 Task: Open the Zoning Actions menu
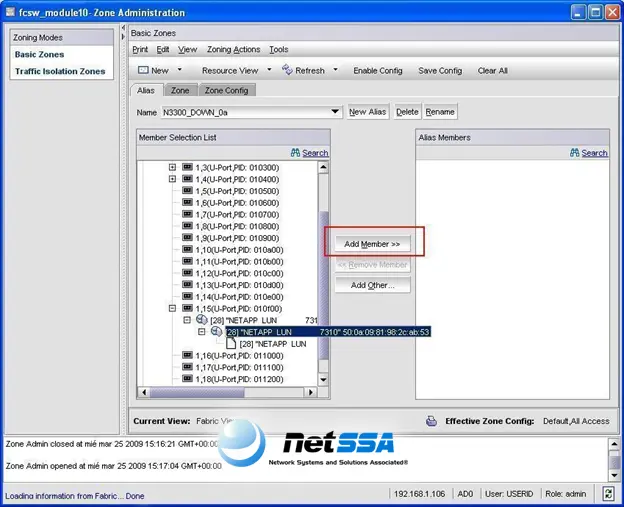click(x=233, y=49)
